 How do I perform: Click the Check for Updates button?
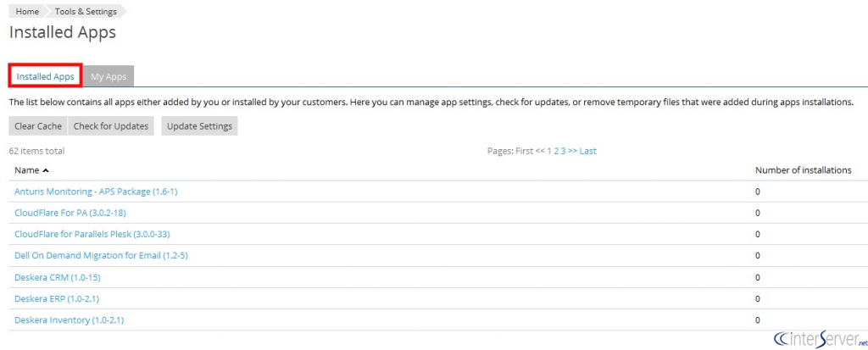111,125
